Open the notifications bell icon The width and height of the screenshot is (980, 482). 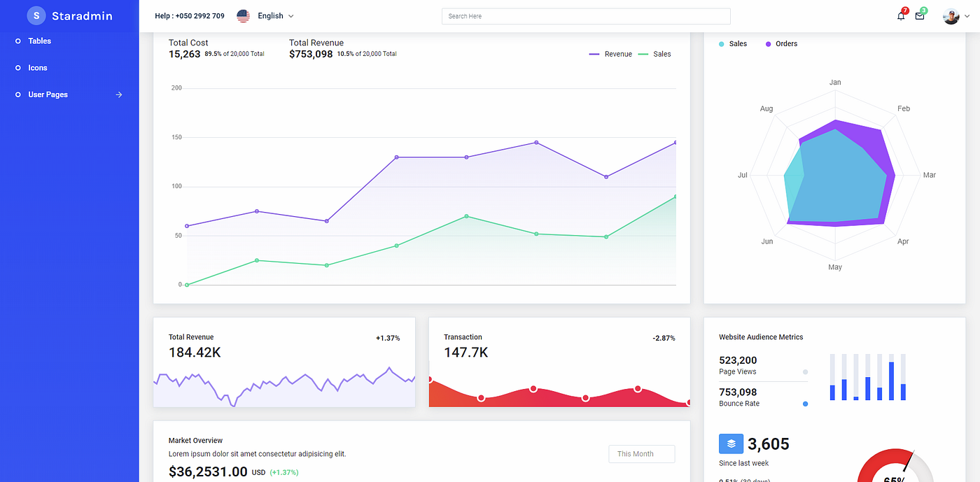coord(901,16)
